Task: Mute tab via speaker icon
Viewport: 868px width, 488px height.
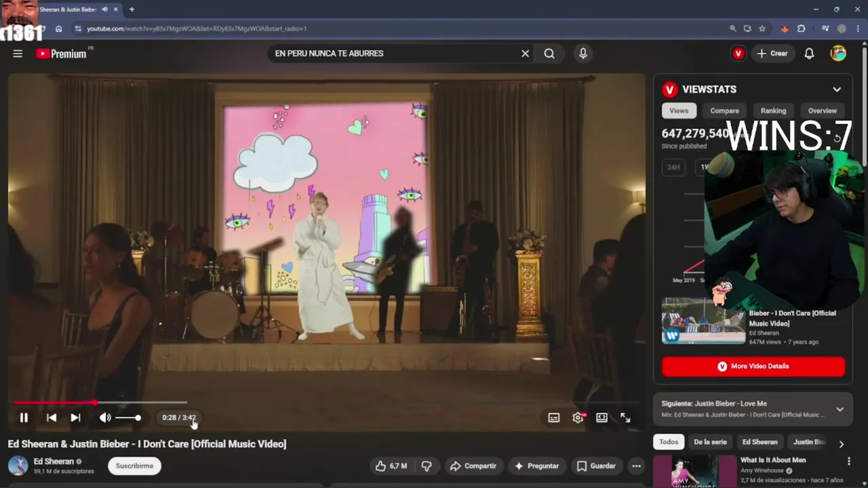Action: tap(104, 9)
